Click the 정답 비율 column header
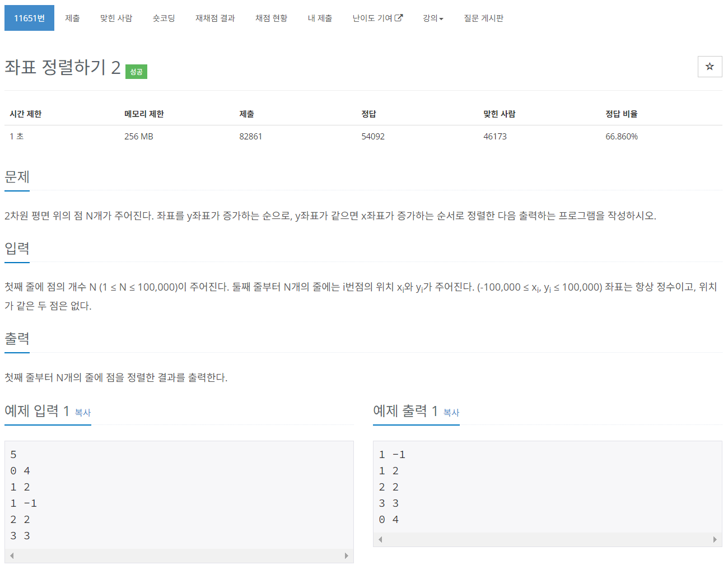Viewport: 728px width, 565px height. pos(622,114)
